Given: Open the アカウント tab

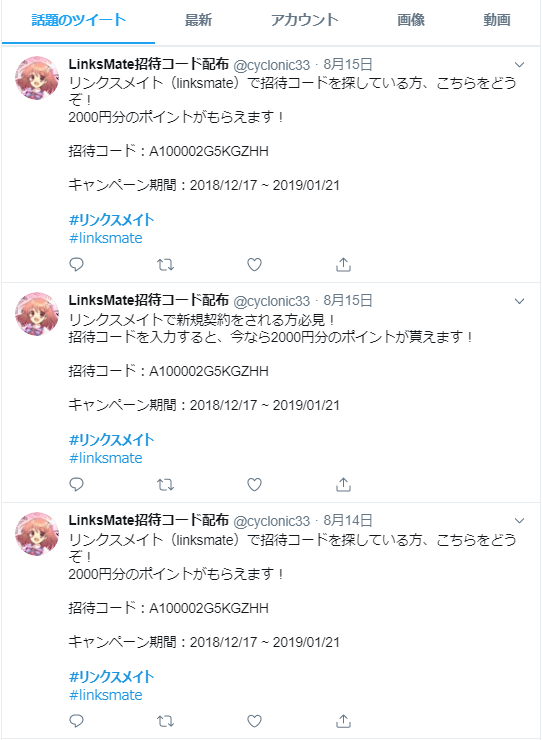Looking at the screenshot, I should click(305, 20).
